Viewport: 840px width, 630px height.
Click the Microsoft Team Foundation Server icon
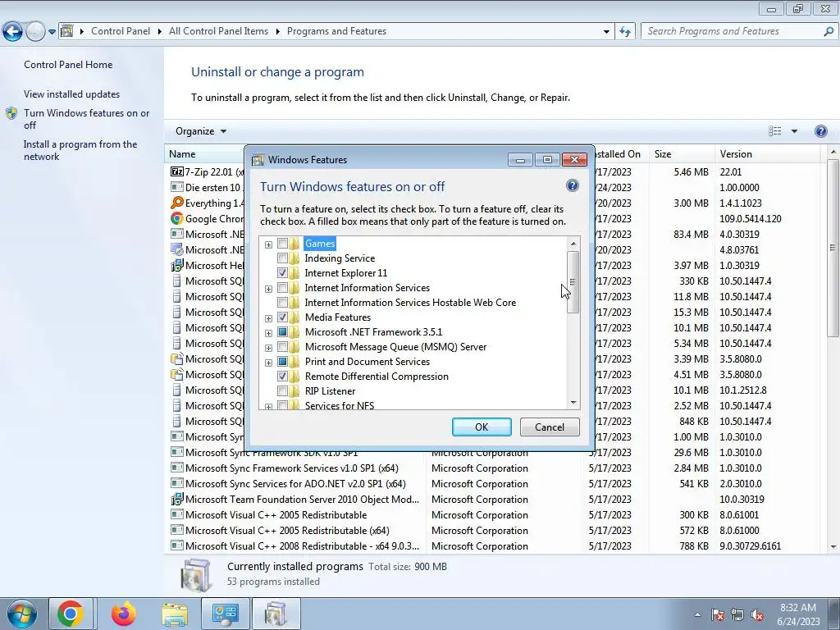pos(176,500)
